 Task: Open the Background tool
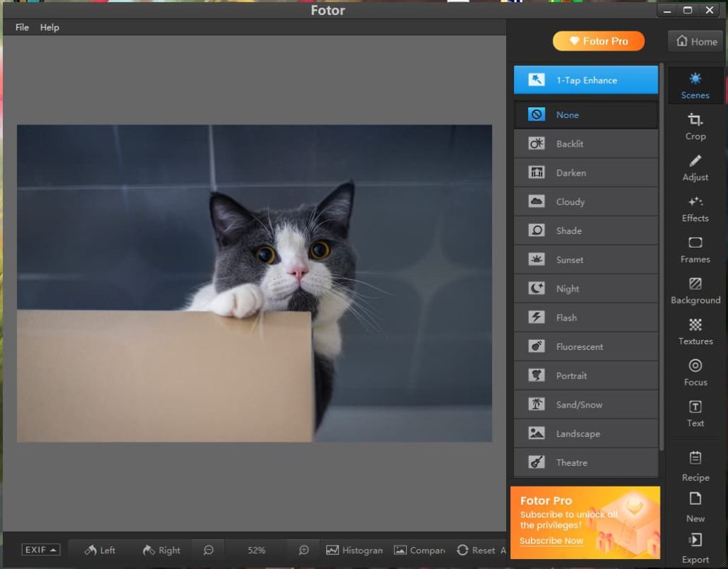695,290
